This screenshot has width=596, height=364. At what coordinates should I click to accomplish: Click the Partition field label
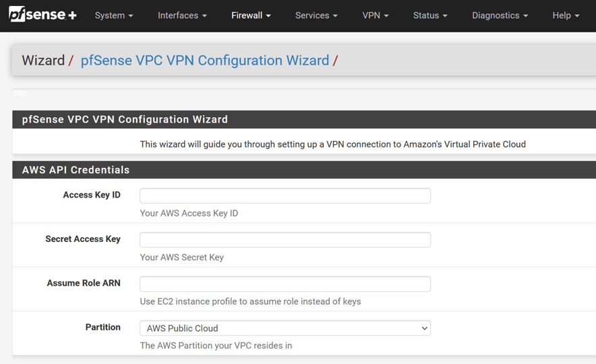(x=103, y=327)
